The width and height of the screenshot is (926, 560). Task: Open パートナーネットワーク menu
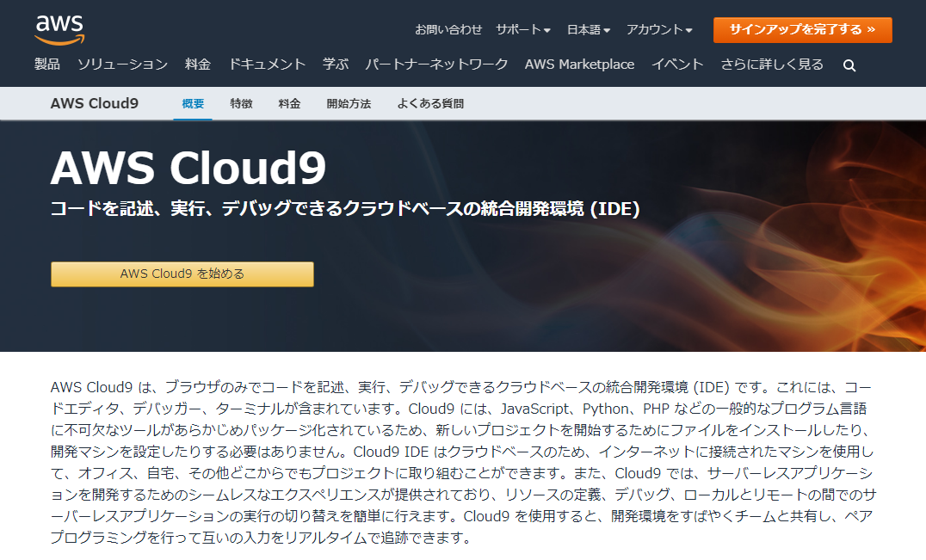pos(436,65)
